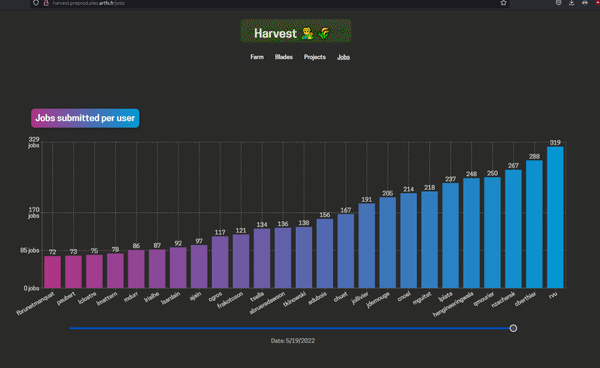The width and height of the screenshot is (600, 368).
Task: Click the lplata bar in the chart
Action: (450, 235)
